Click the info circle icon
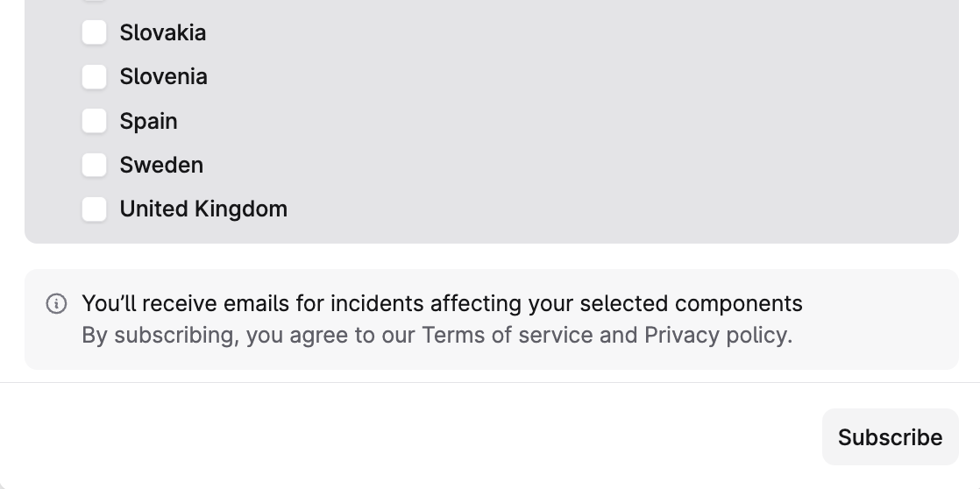Image resolution: width=980 pixels, height=489 pixels. coord(56,304)
